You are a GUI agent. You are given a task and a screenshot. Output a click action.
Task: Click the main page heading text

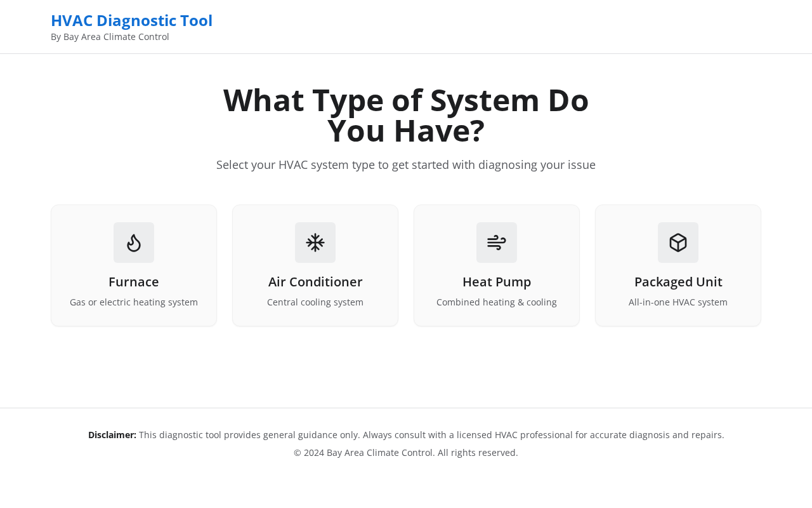(406, 116)
